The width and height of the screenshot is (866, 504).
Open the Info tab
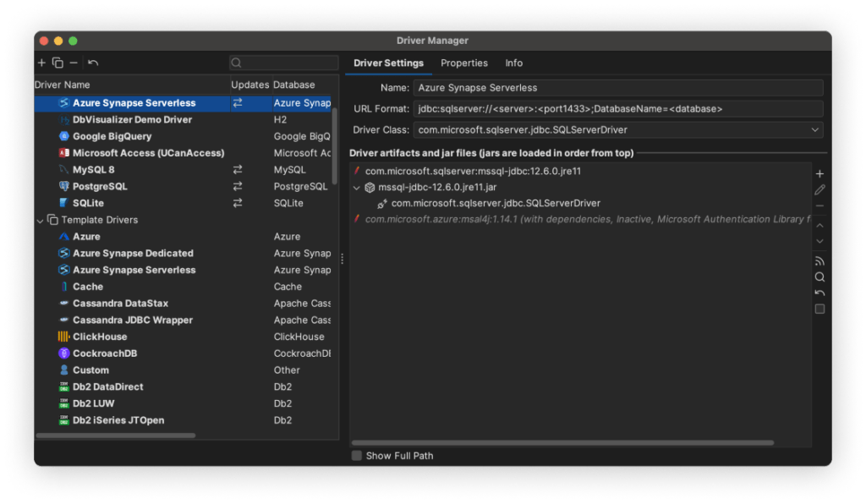point(513,63)
